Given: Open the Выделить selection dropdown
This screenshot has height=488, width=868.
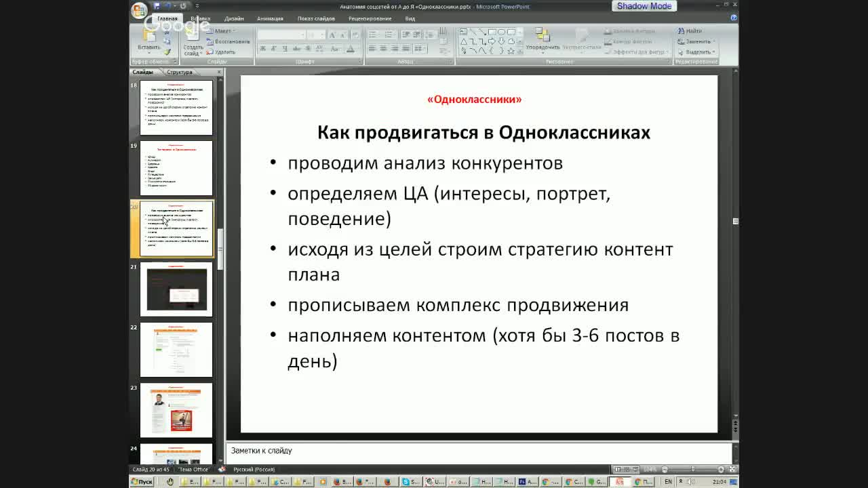Looking at the screenshot, I should (x=697, y=52).
